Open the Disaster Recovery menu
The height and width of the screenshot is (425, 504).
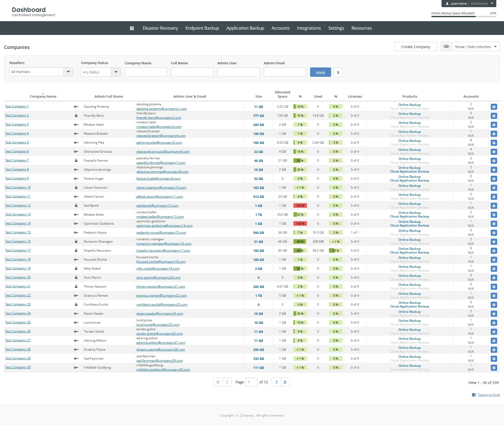click(x=160, y=28)
